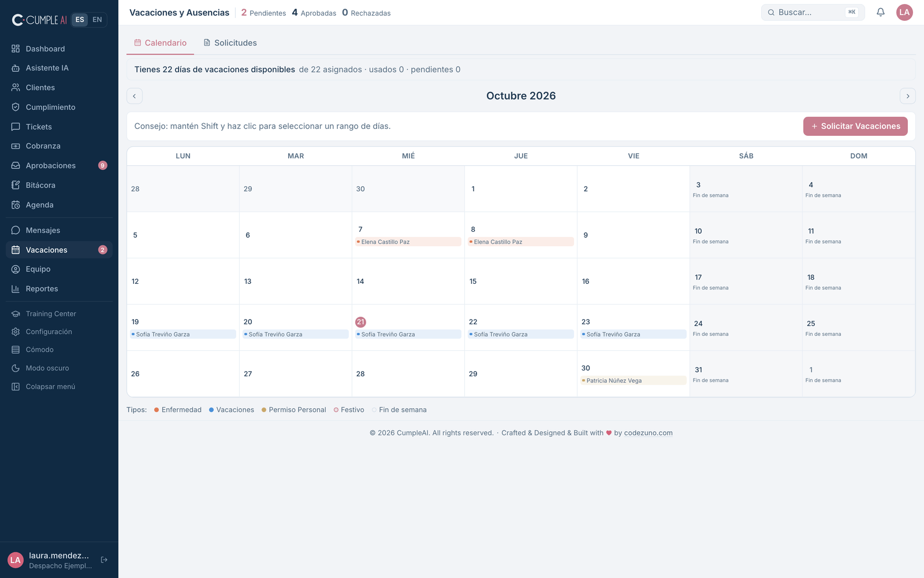Screen dimensions: 924x578
Task: Click the Vacaciones blue legend dot
Action: coord(211,410)
